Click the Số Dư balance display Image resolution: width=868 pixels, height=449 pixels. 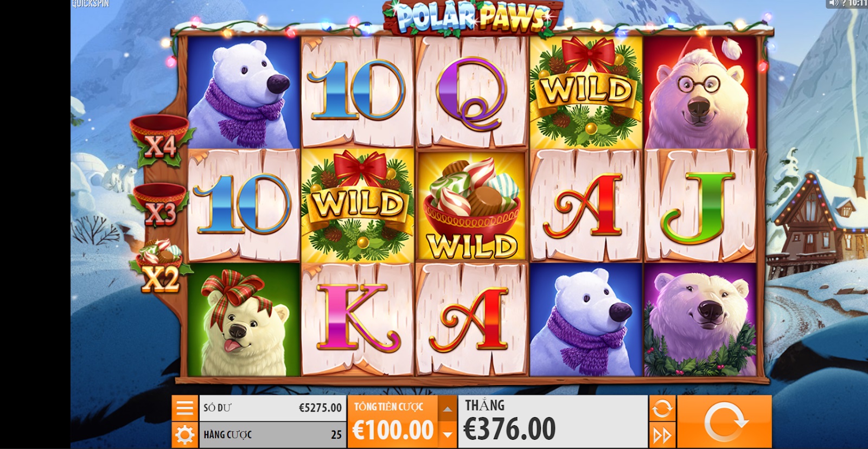pyautogui.click(x=272, y=408)
